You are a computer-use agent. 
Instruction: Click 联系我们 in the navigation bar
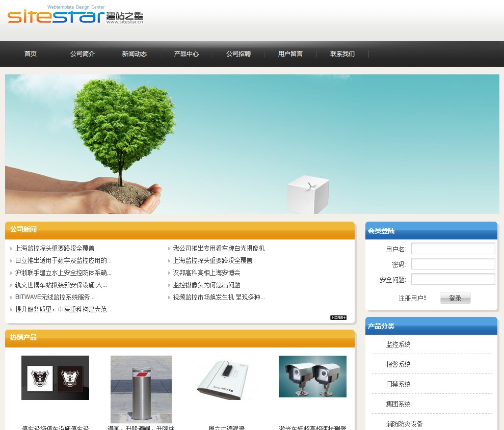click(x=342, y=54)
